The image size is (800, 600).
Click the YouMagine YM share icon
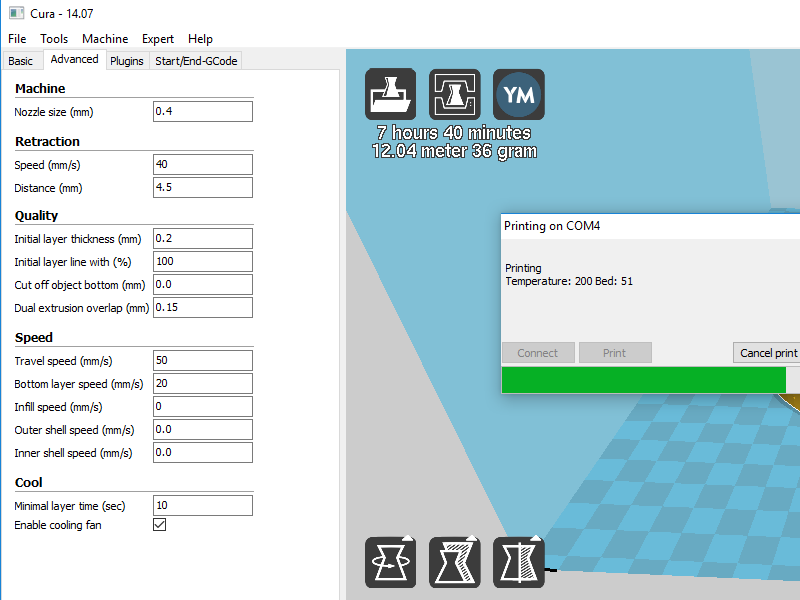(x=519, y=94)
